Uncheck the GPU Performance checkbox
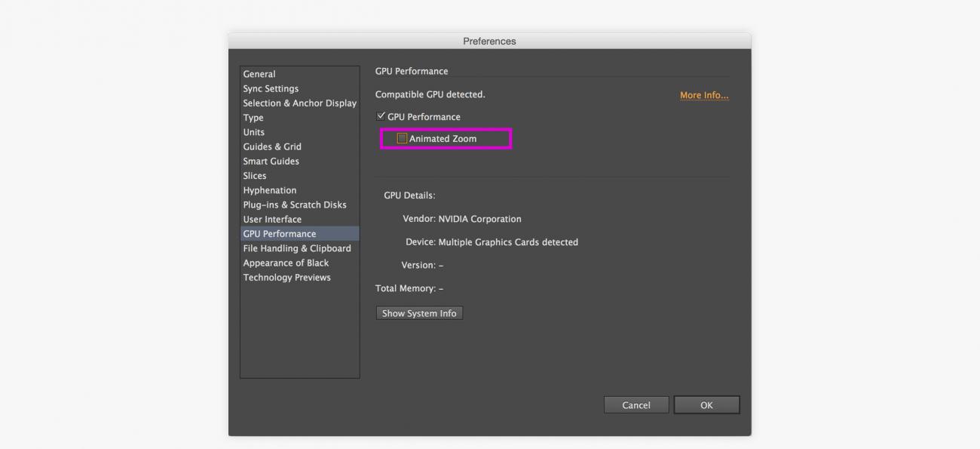The image size is (980, 449). click(x=380, y=116)
